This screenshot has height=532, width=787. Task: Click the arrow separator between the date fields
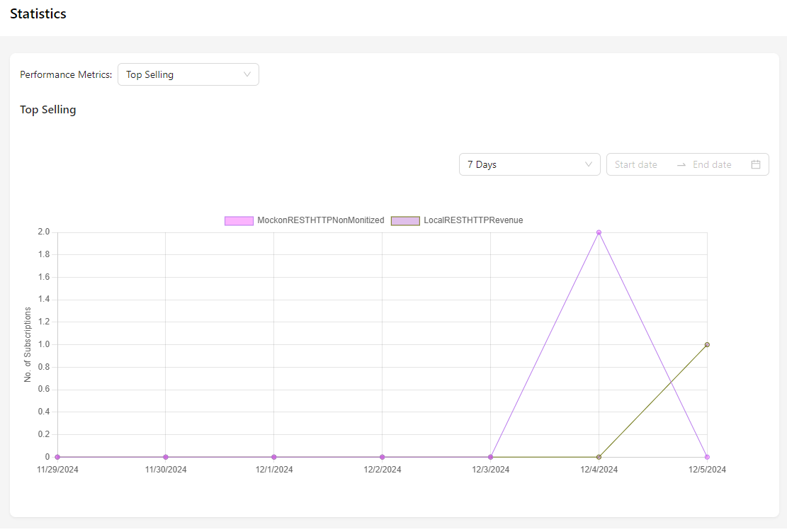681,164
